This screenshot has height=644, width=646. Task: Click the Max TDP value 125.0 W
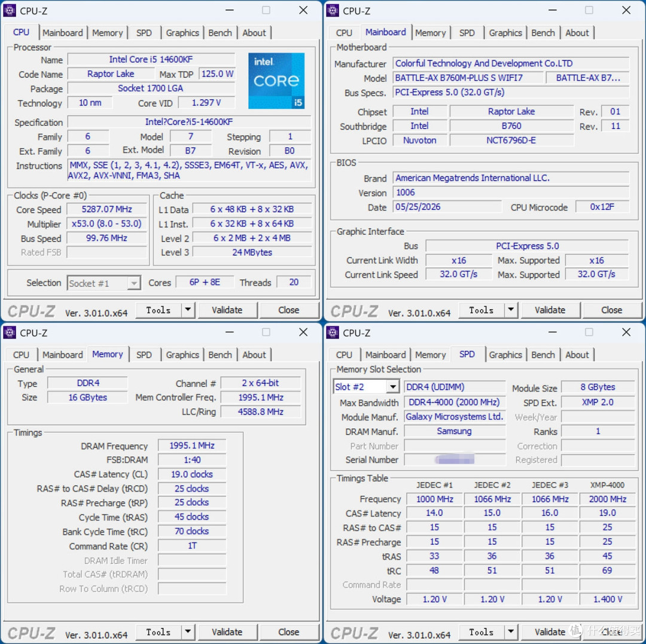pos(217,74)
